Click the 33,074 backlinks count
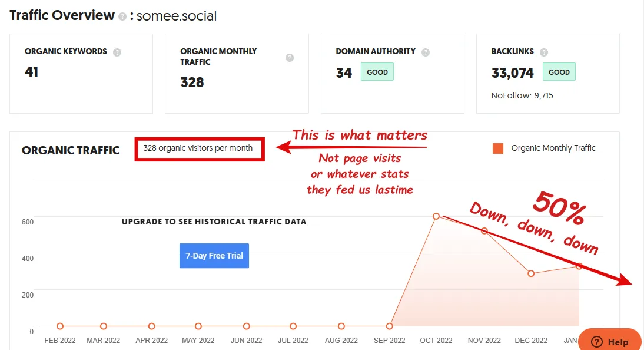This screenshot has height=350, width=644. [512, 73]
